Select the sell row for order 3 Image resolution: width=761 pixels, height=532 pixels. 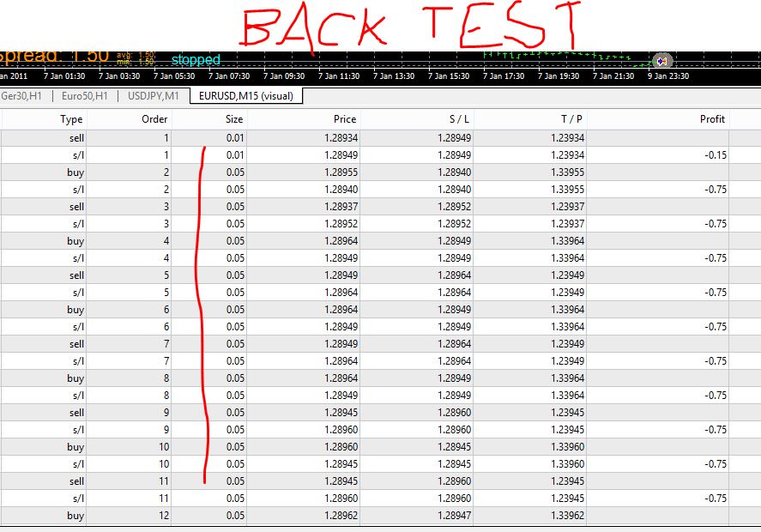(x=381, y=207)
